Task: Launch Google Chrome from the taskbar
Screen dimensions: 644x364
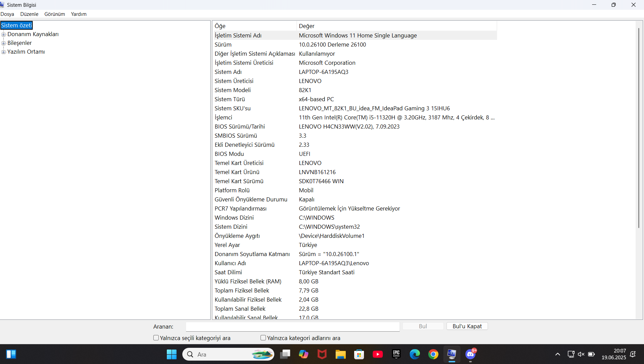Action: point(433,354)
